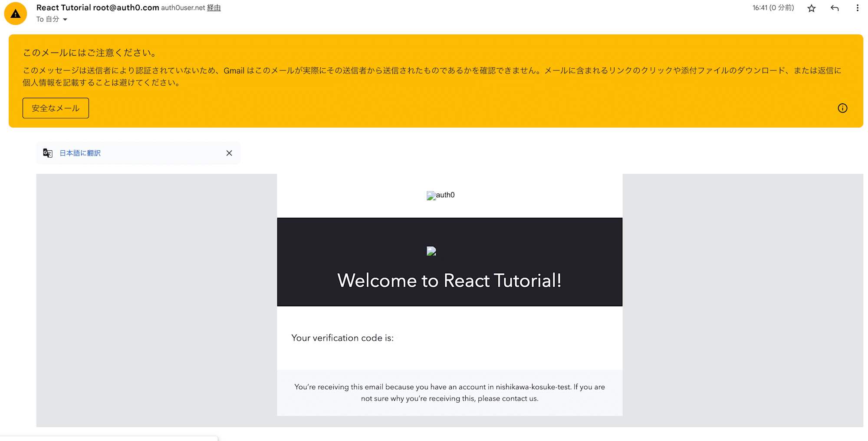Click the yellow warning sender avatar icon
The image size is (868, 441).
point(16,13)
